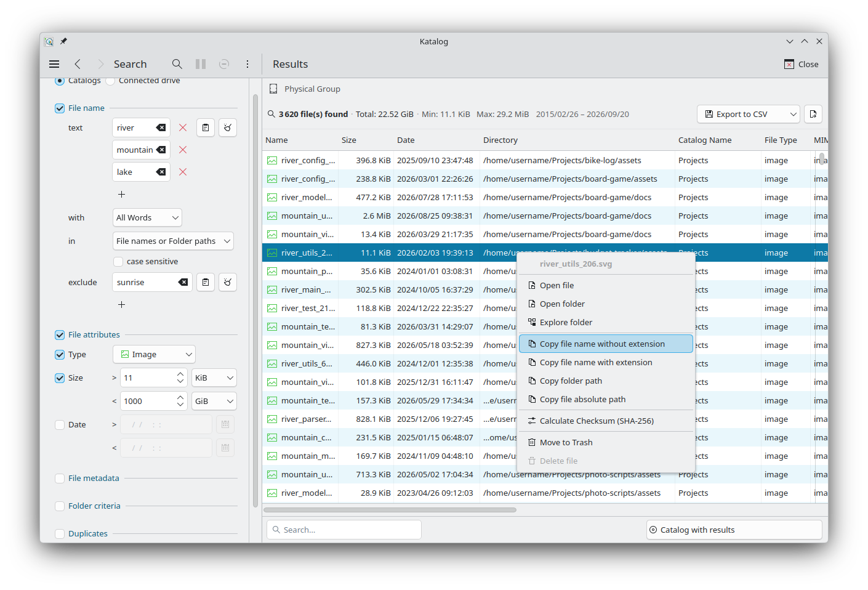Open 'File names or Folder paths' dropdown
This screenshot has width=868, height=590.
tap(173, 241)
